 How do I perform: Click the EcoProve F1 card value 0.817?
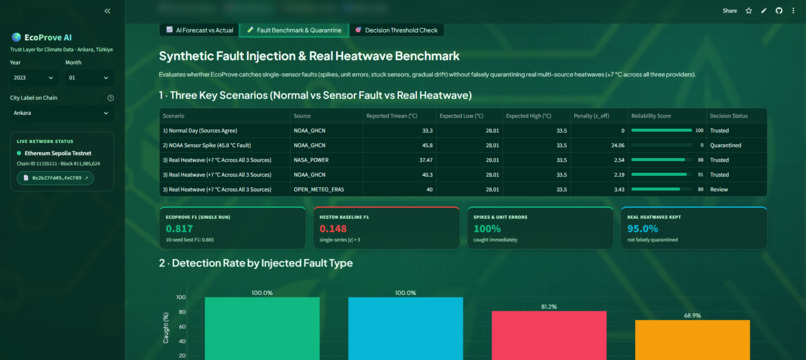[179, 229]
